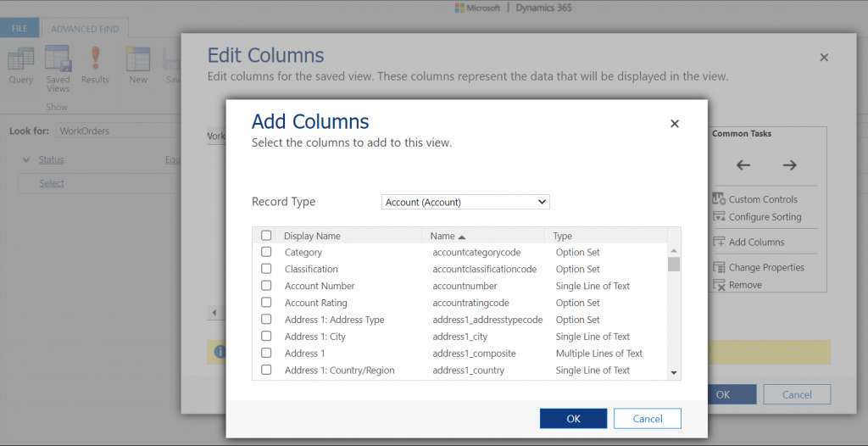Click Change Properties in Common Tasks
The width and height of the screenshot is (868, 446).
point(759,268)
